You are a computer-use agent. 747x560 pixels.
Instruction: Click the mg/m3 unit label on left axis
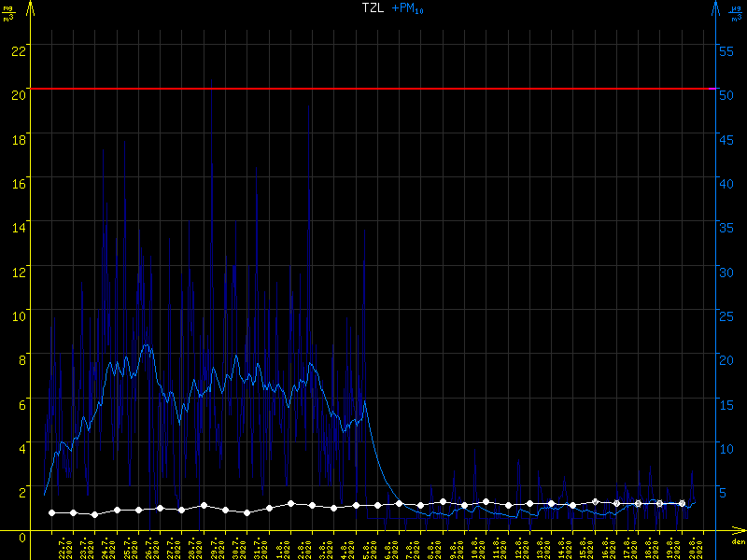pyautogui.click(x=8, y=11)
